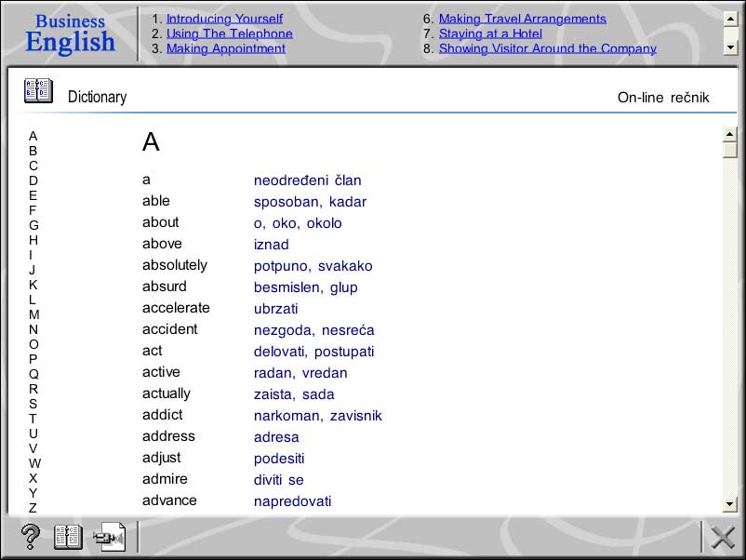Open the Staying at a Hotel lesson
The height and width of the screenshot is (560, 746).
coord(490,33)
